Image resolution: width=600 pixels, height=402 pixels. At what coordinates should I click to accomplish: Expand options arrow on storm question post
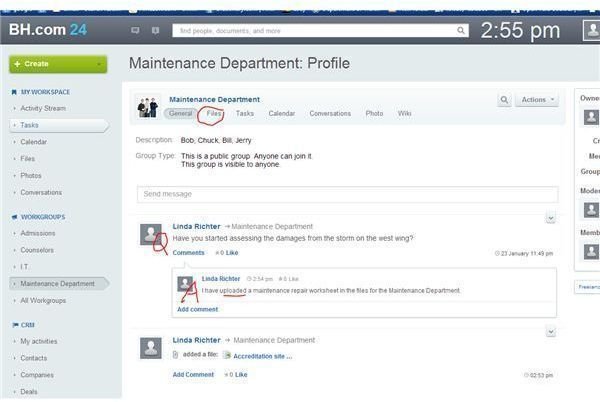(551, 218)
